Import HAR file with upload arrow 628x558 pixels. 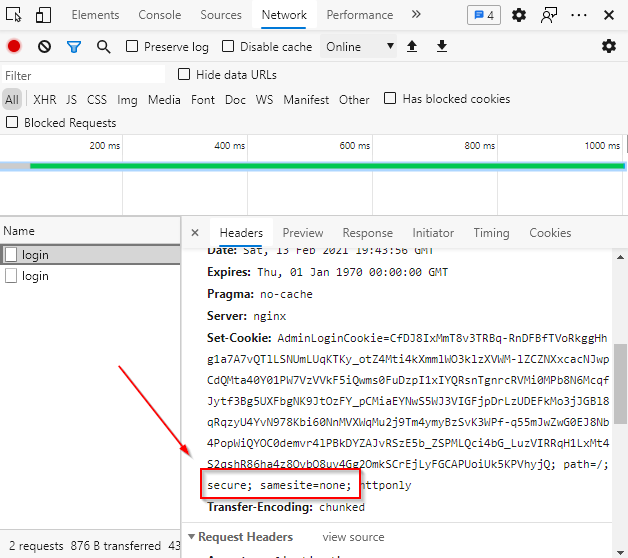click(412, 46)
